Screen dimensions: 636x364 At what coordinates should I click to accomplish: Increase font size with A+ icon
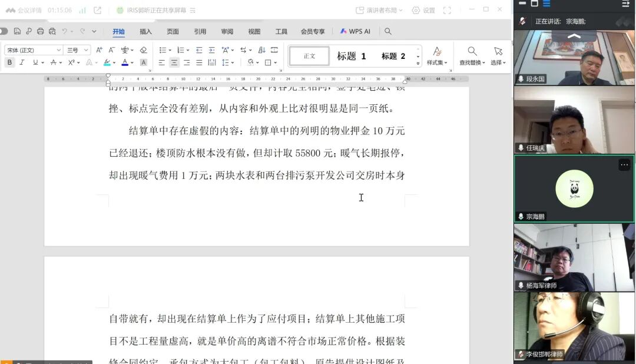99,50
